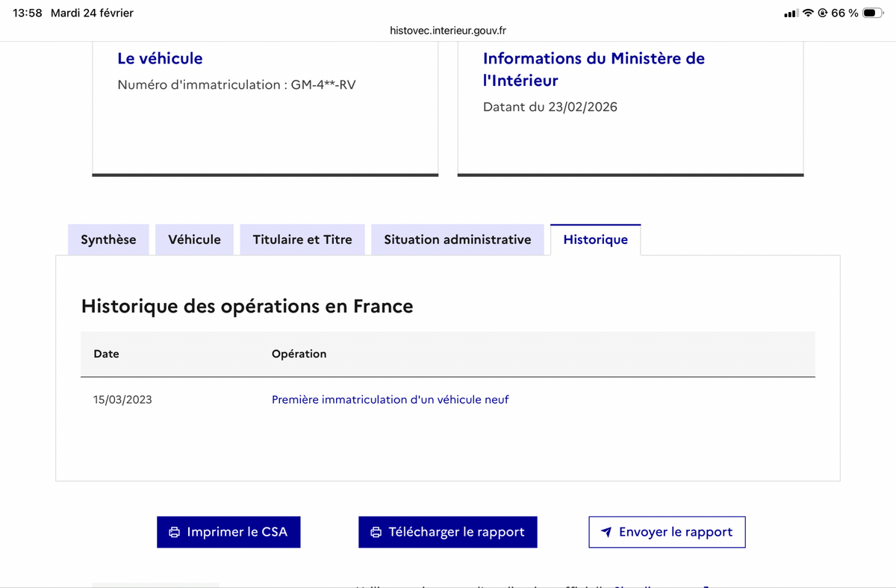Click the printer icon in Télécharger le rapport
The height and width of the screenshot is (588, 896).
376,532
